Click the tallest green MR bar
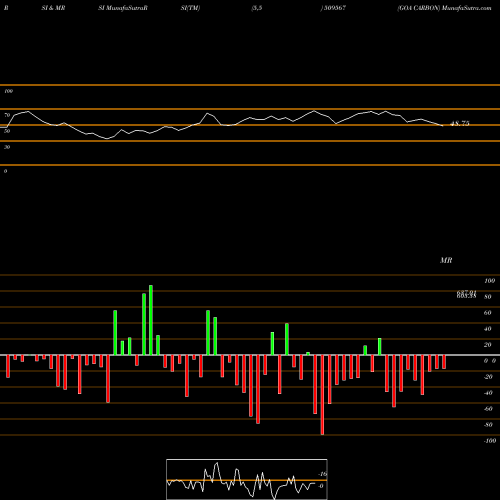This screenshot has height=500, width=500. coord(151,320)
